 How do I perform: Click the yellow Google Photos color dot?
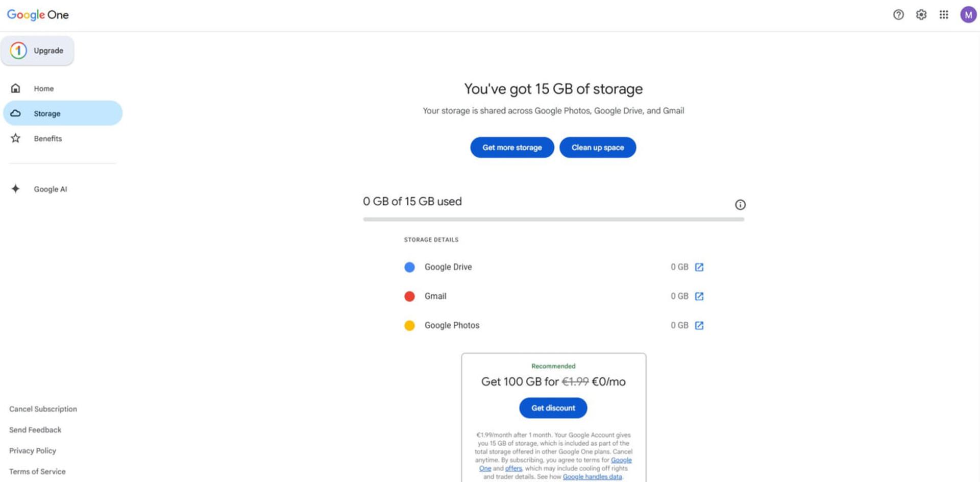(409, 325)
